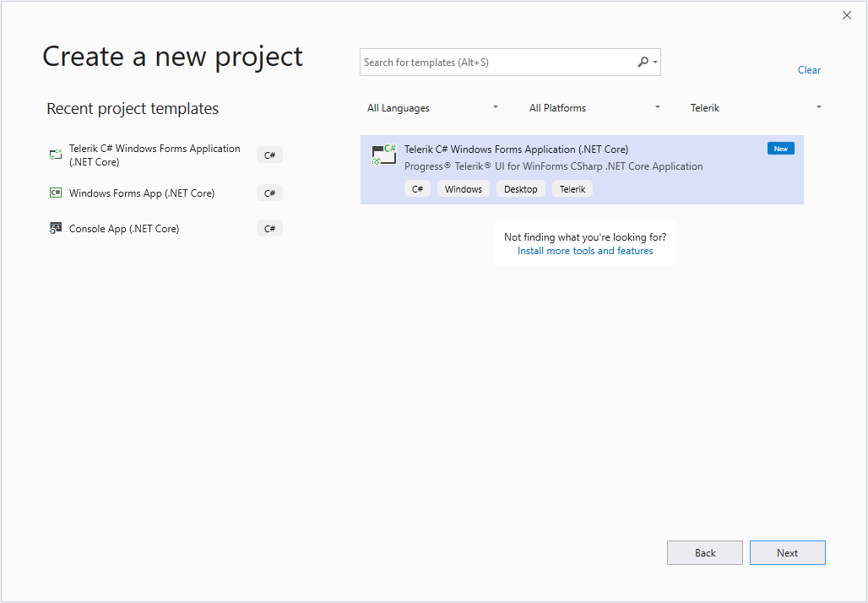Image resolution: width=868 pixels, height=603 pixels.
Task: Click Install more tools and features
Action: pyautogui.click(x=585, y=251)
